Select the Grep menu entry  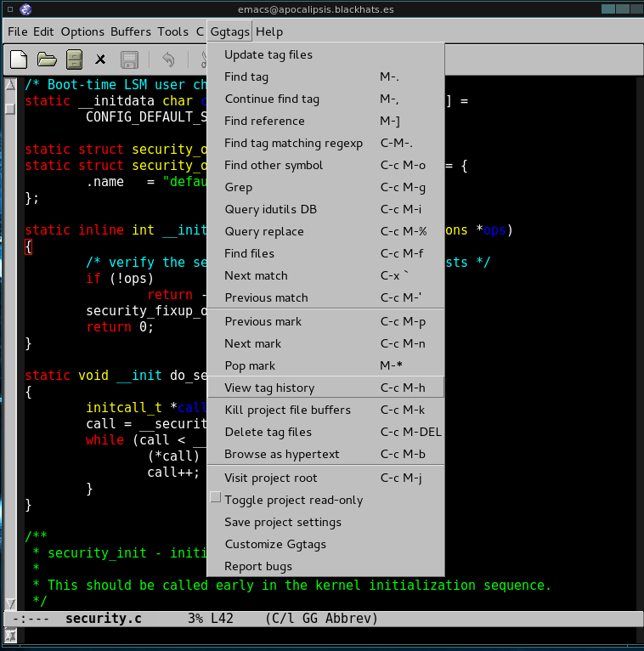[x=325, y=187]
